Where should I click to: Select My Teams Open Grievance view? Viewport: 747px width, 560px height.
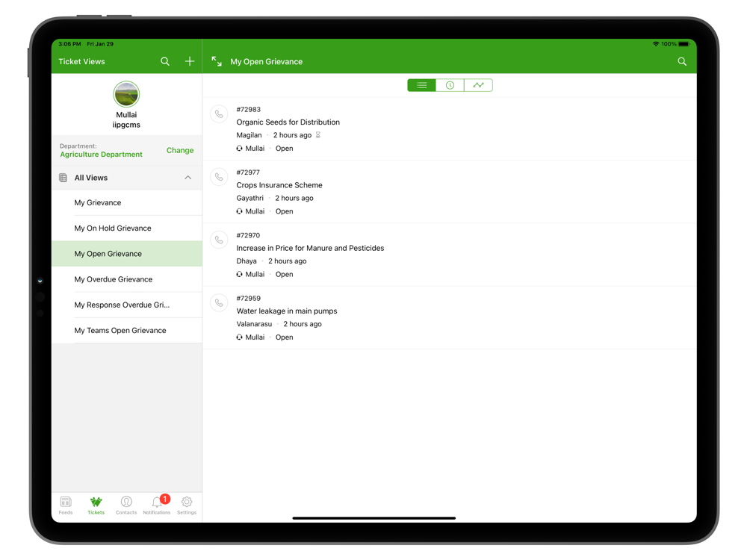pos(127,331)
